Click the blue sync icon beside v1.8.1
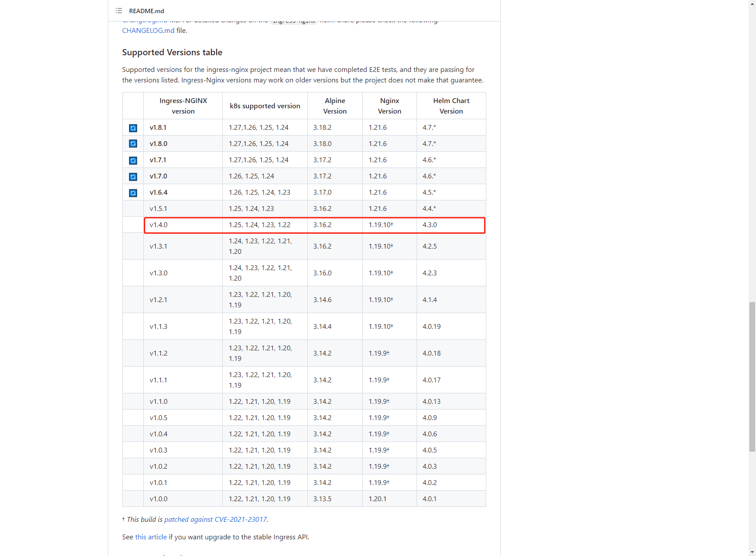 133,128
